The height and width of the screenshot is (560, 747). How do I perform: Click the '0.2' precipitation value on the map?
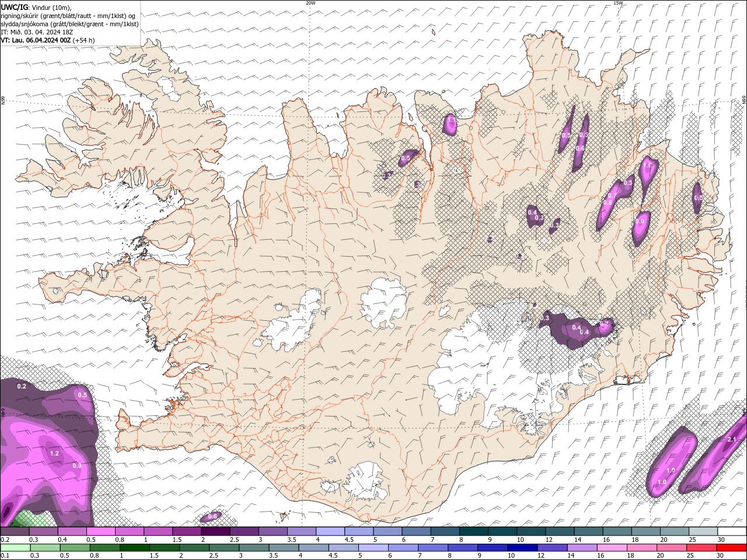click(22, 387)
